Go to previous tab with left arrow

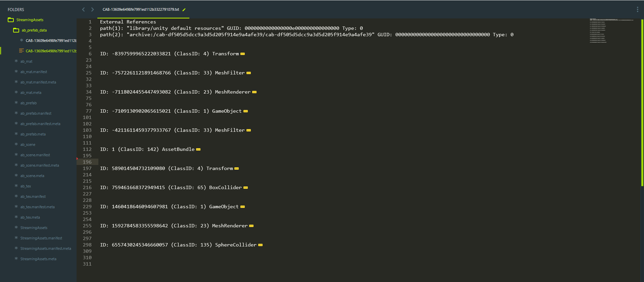coord(83,9)
